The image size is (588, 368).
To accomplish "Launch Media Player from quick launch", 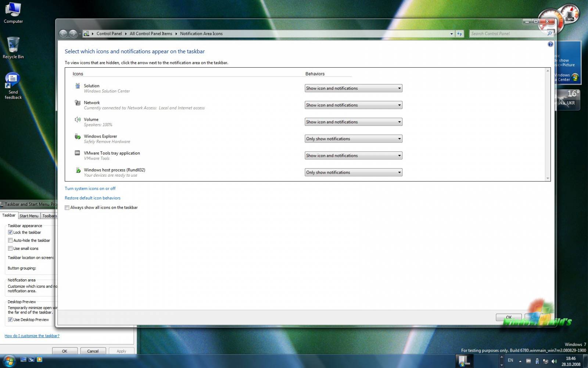I will (40, 360).
